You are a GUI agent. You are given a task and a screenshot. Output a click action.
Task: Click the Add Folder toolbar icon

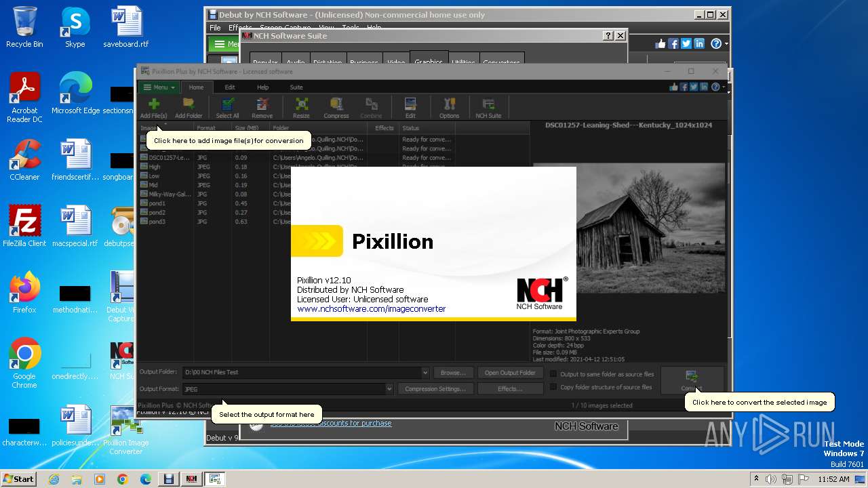pos(189,107)
